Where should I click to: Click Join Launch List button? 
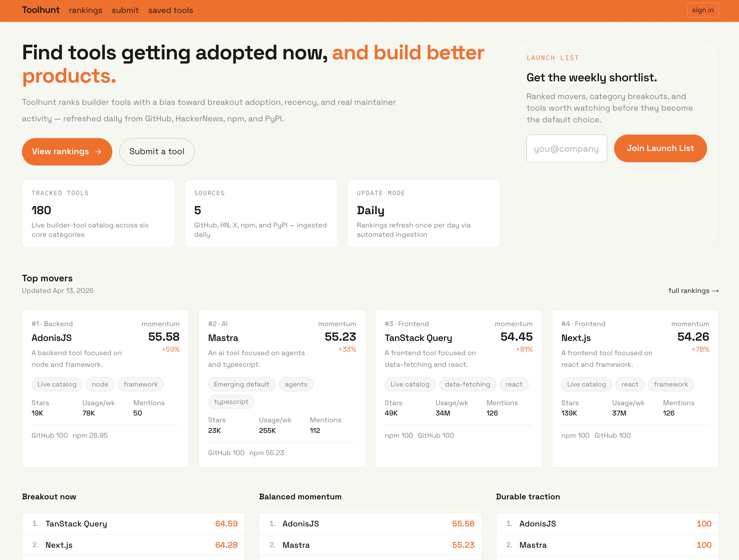[660, 148]
